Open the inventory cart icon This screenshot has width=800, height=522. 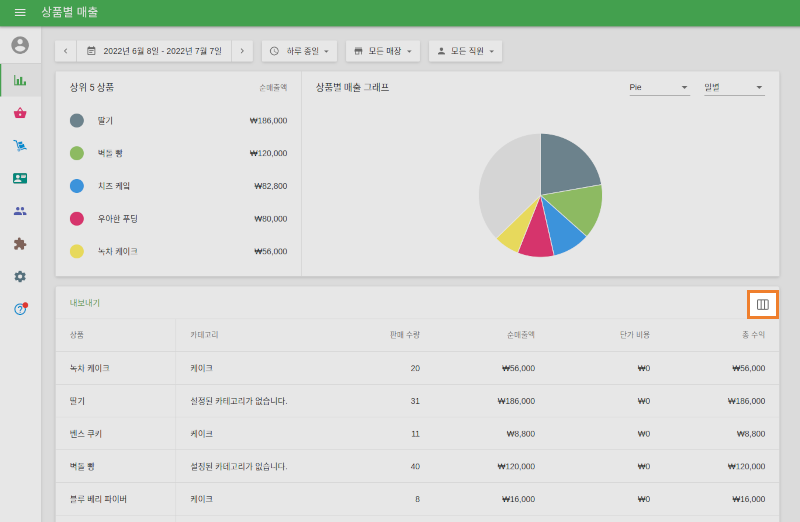pos(20,145)
